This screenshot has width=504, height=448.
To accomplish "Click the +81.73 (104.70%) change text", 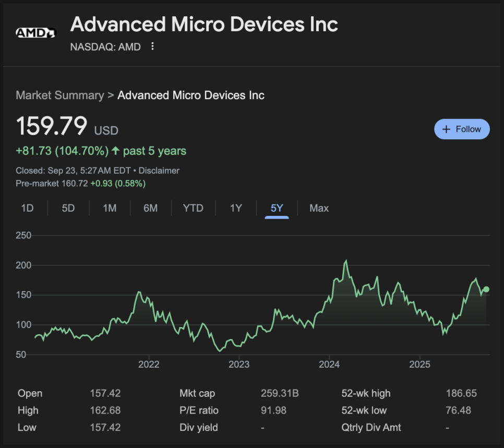I will [x=63, y=151].
